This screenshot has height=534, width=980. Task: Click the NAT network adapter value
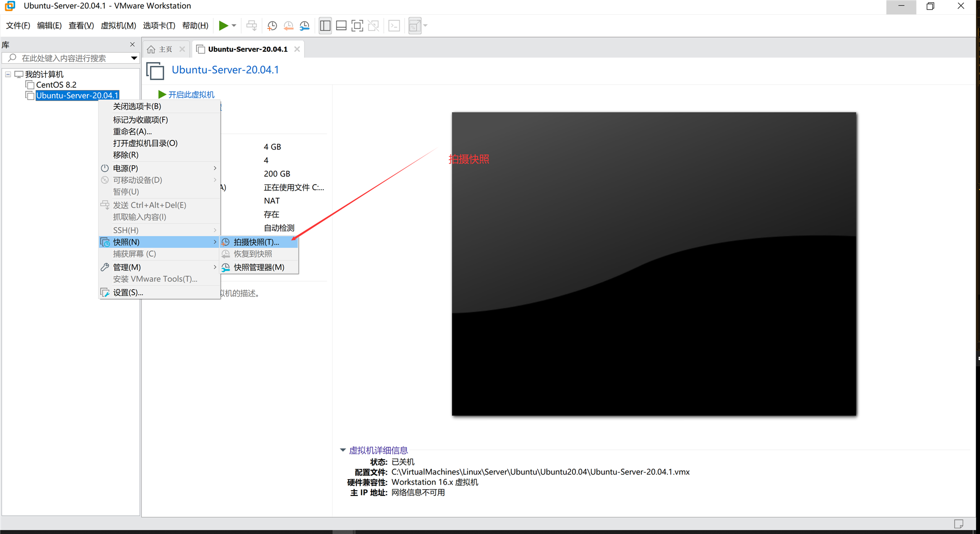(x=272, y=200)
